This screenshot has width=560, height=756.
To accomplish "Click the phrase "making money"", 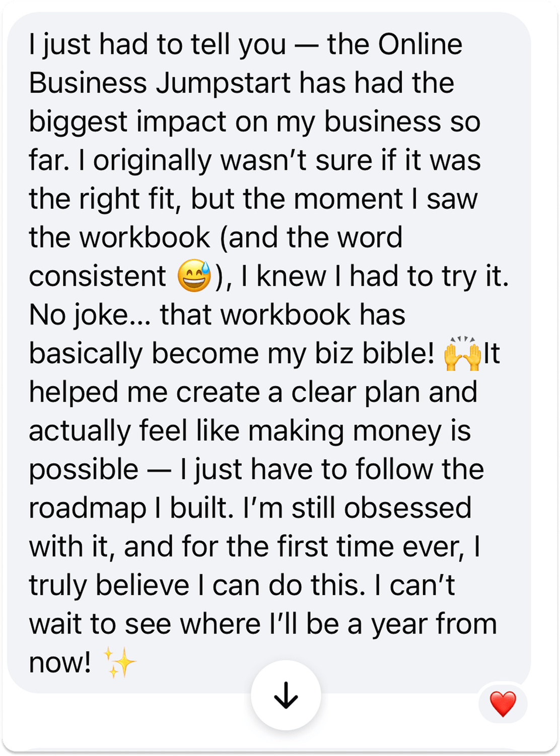I will [x=344, y=431].
